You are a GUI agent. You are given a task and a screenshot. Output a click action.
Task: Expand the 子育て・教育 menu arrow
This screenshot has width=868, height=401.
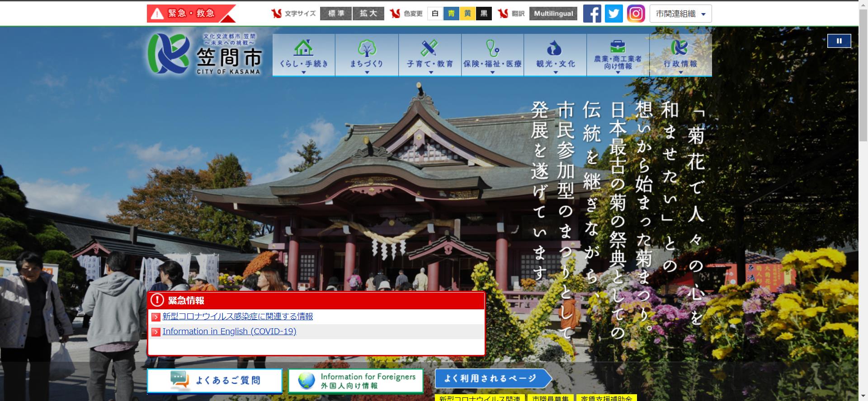(430, 72)
